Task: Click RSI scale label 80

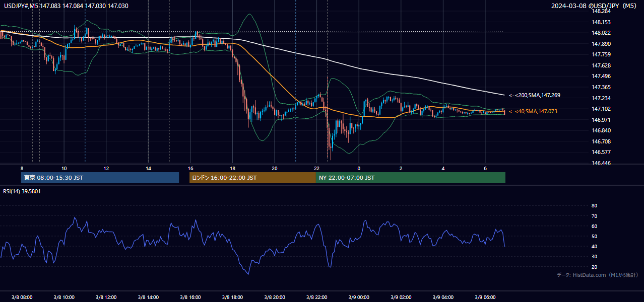Action: [x=594, y=206]
